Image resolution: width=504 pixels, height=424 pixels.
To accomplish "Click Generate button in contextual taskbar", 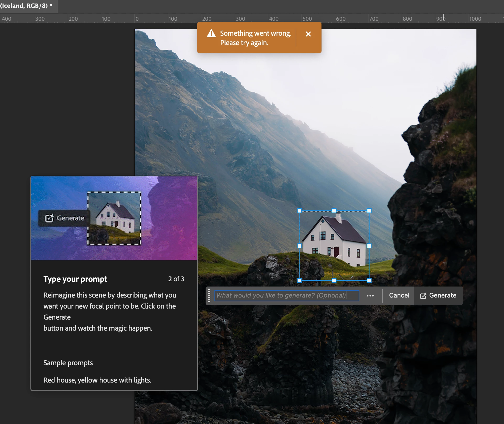I will [x=438, y=295].
